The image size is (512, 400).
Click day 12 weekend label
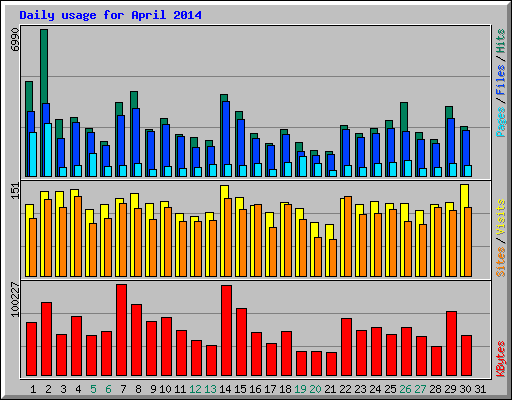point(195,389)
